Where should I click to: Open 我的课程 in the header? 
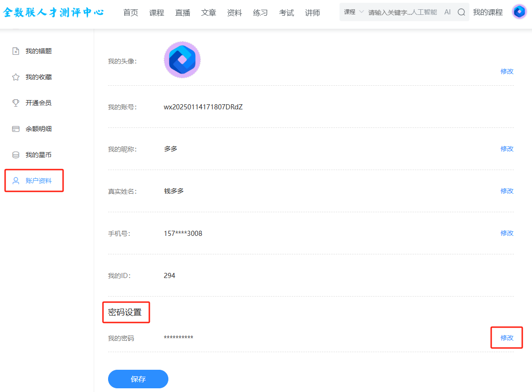(487, 13)
